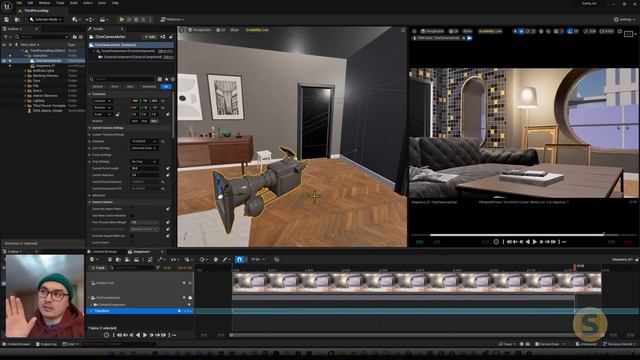Expand the CineCameraActor track in Sequencer

(x=89, y=298)
